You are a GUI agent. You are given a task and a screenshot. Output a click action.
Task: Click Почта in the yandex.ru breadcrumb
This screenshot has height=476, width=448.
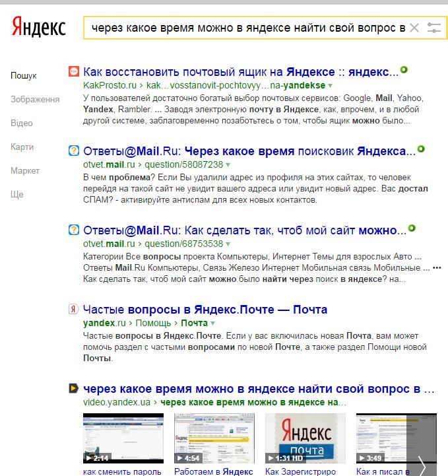click(x=194, y=323)
